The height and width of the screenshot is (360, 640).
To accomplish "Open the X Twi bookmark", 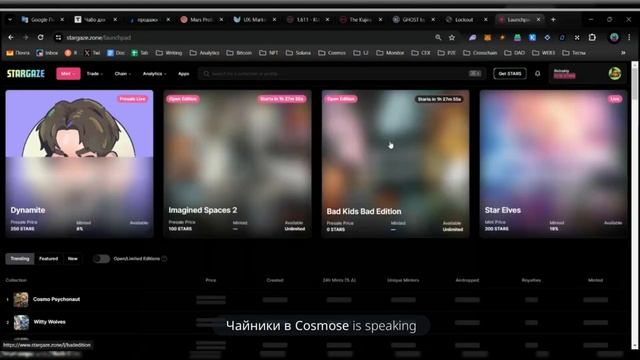I will point(92,53).
